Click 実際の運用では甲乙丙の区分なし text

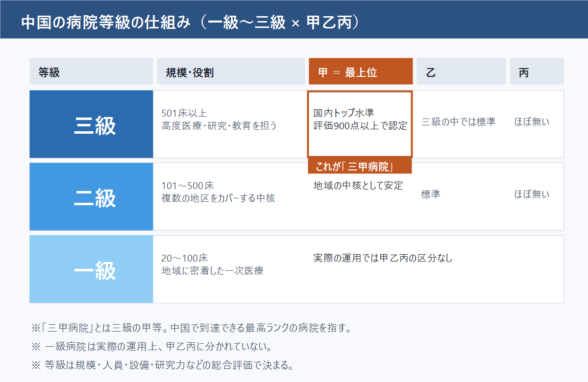click(x=383, y=258)
